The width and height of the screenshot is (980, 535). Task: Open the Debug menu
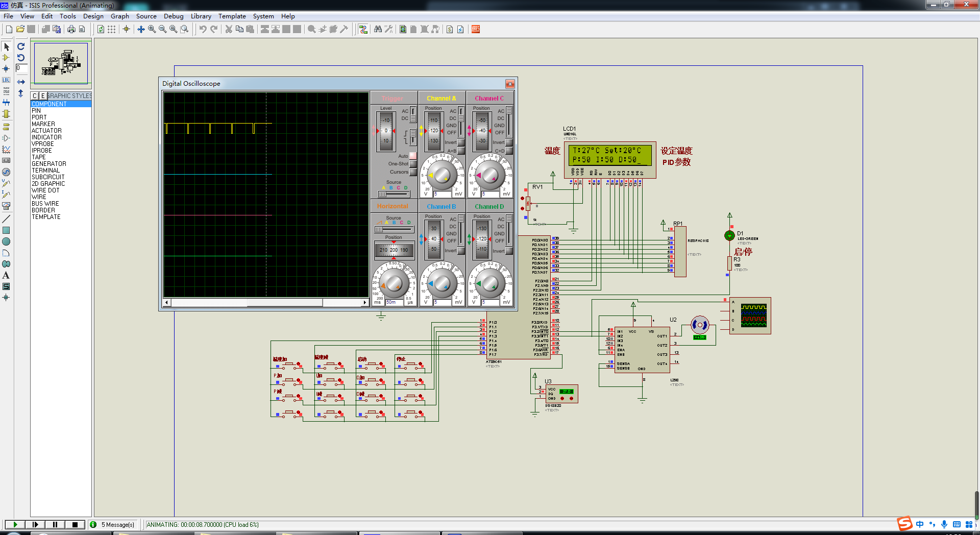174,16
